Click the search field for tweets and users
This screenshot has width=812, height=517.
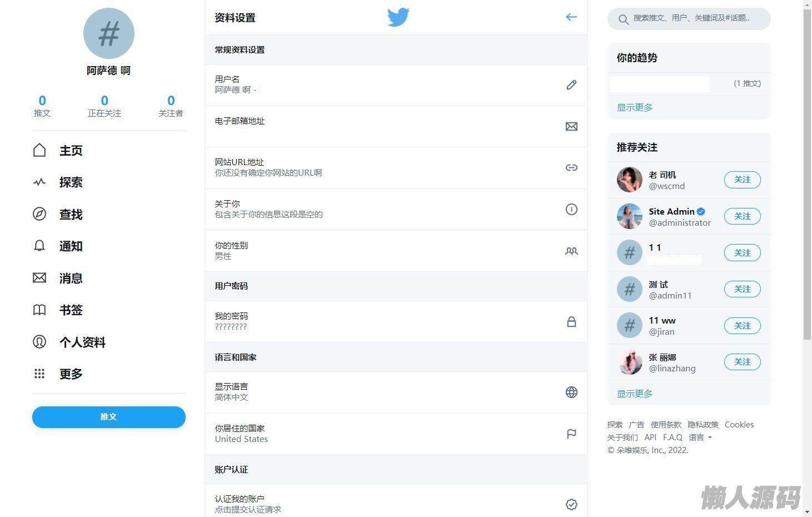pyautogui.click(x=689, y=19)
